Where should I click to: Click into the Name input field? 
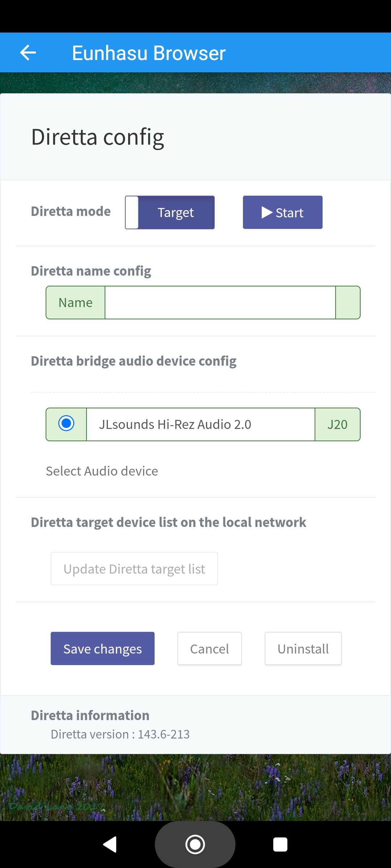coord(220,303)
